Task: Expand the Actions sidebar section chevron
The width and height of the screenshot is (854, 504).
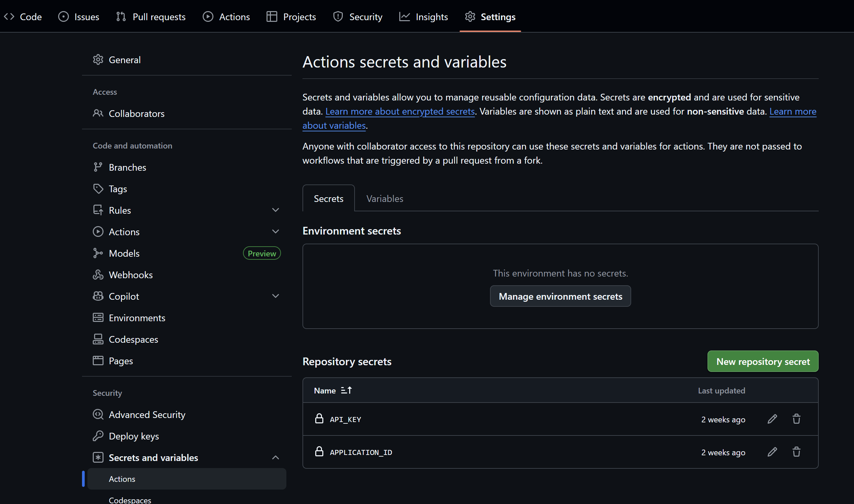Action: click(x=276, y=232)
